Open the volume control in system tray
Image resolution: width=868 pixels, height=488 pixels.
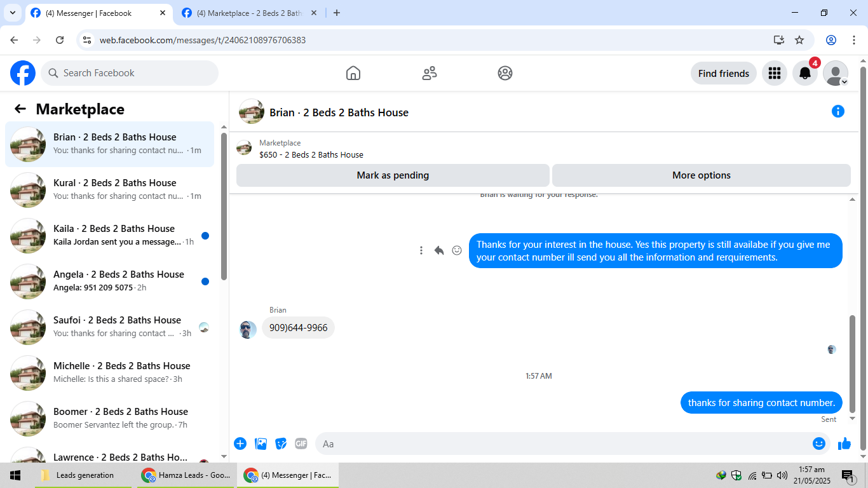click(782, 475)
